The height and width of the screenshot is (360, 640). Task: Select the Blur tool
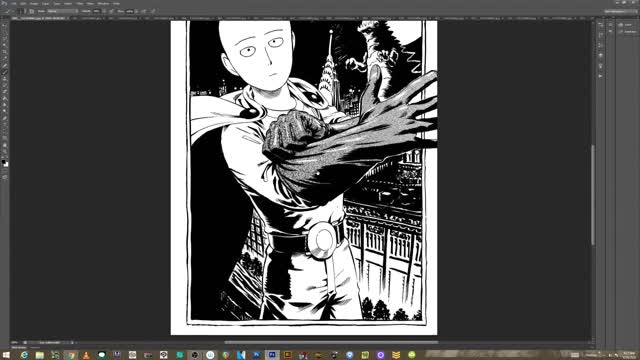pos(5,105)
